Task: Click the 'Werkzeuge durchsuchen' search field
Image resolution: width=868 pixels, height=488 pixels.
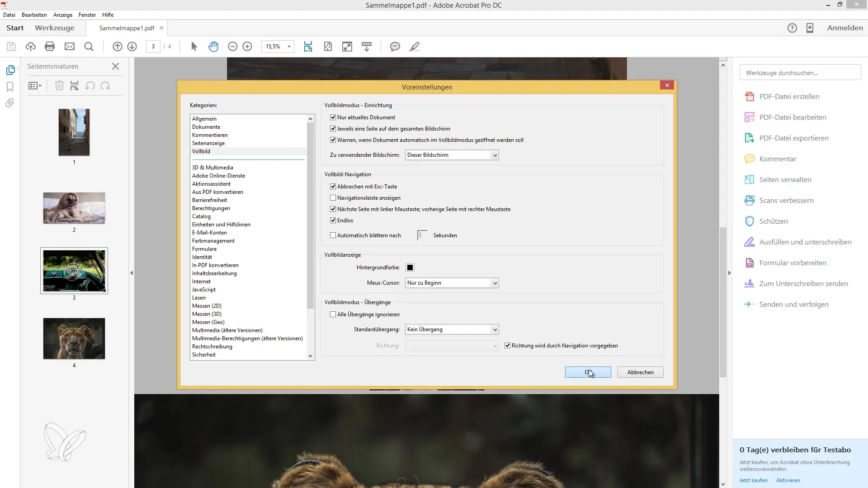Action: pos(800,72)
